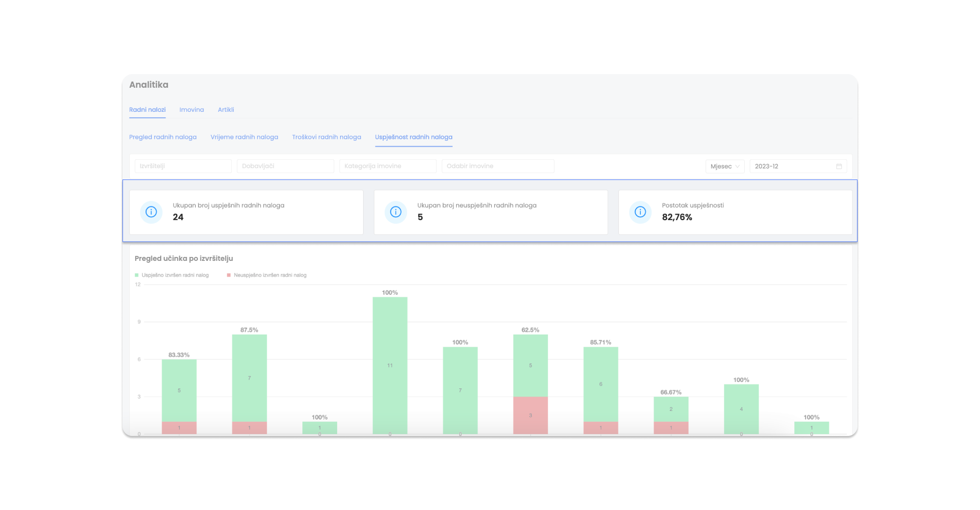The height and width of the screenshot is (510, 980).
Task: Open the Mjesec dropdown
Action: coord(725,166)
